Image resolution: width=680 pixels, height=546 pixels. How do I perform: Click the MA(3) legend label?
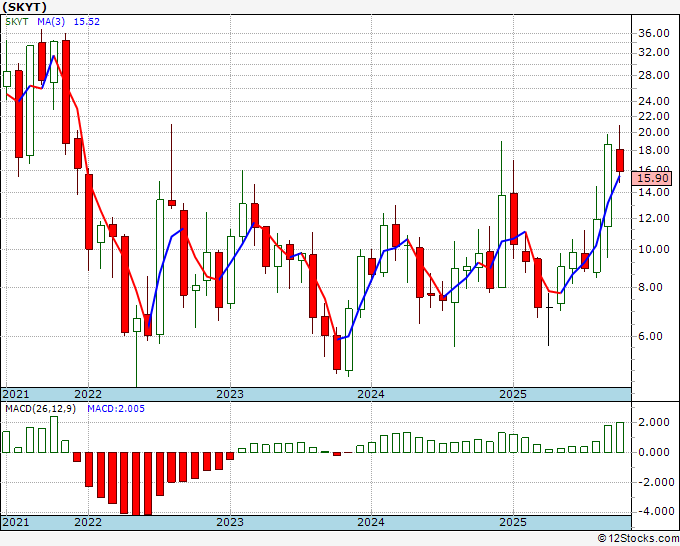[x=51, y=22]
